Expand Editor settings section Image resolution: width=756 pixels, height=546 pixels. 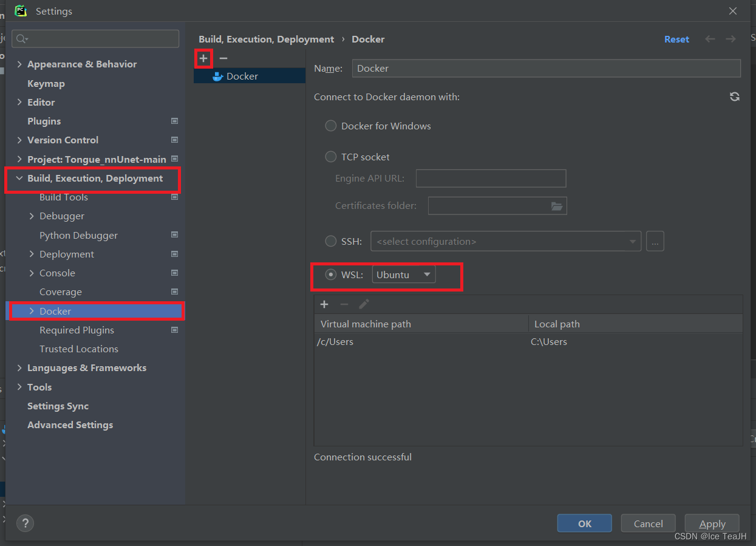tap(19, 102)
